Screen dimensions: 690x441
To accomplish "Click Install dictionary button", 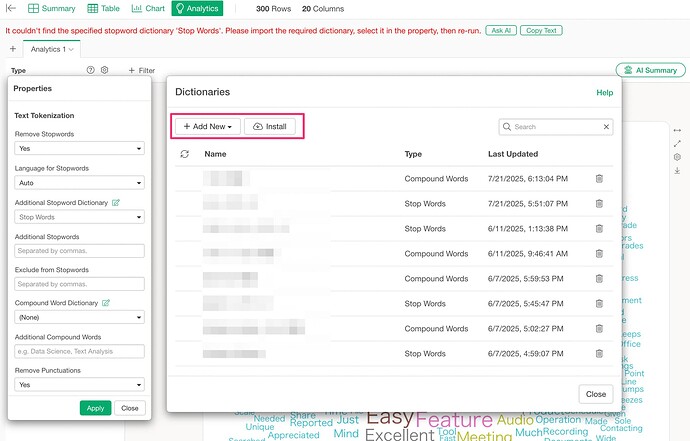I will point(270,126).
